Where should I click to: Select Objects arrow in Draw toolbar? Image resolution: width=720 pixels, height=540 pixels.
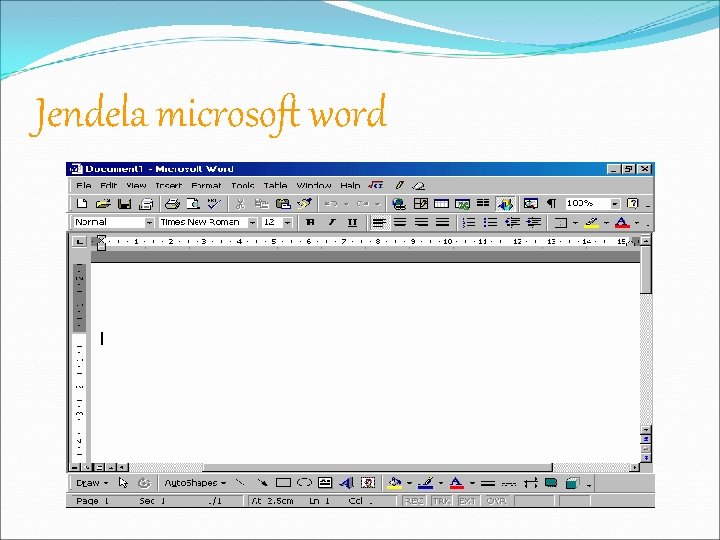[x=123, y=483]
